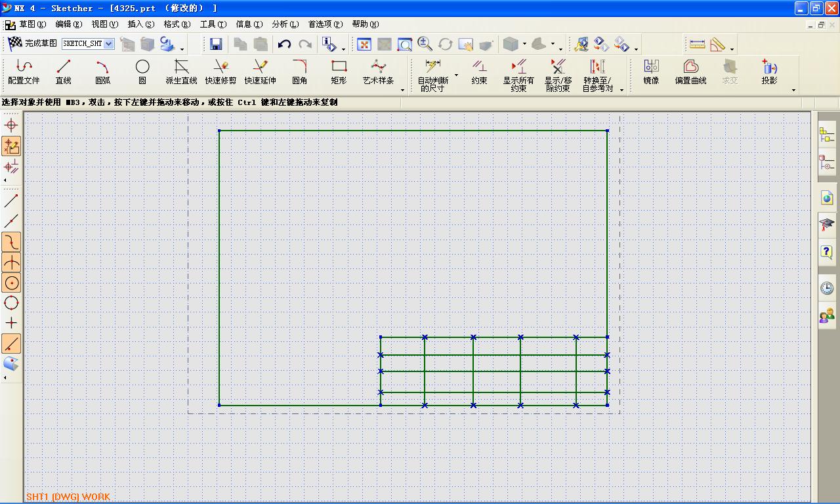Screen dimensions: 840x504
Task: Open the history clock panel icon
Action: point(827,287)
